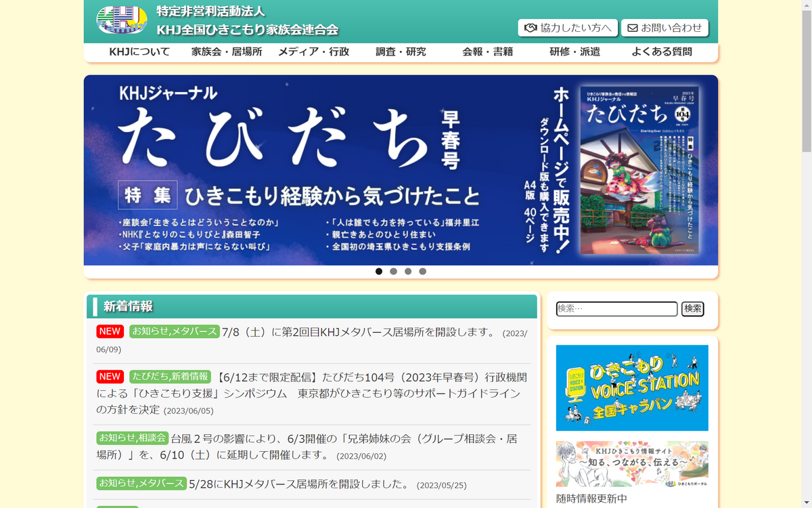The image size is (812, 508).
Task: Open the 会報・書籍 menu
Action: [x=488, y=51]
